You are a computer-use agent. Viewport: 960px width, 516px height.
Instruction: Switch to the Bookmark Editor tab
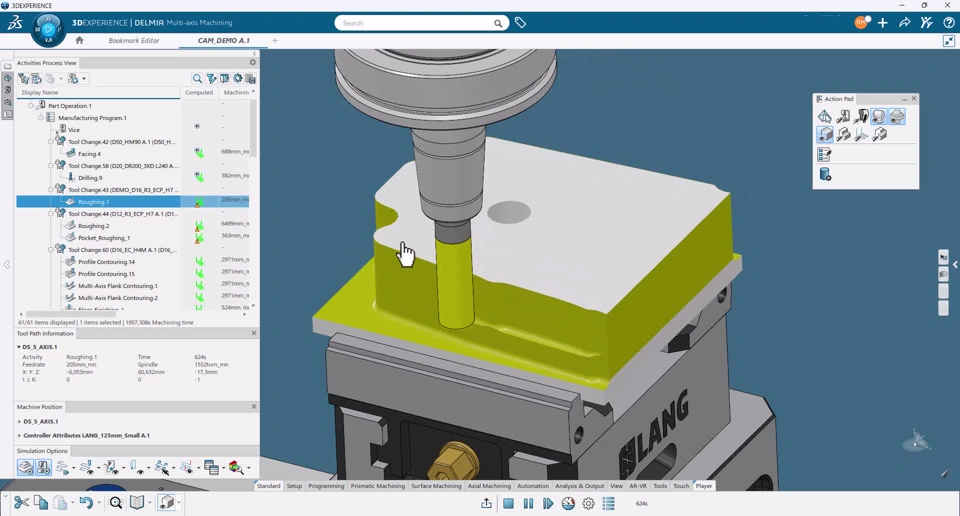click(x=133, y=40)
